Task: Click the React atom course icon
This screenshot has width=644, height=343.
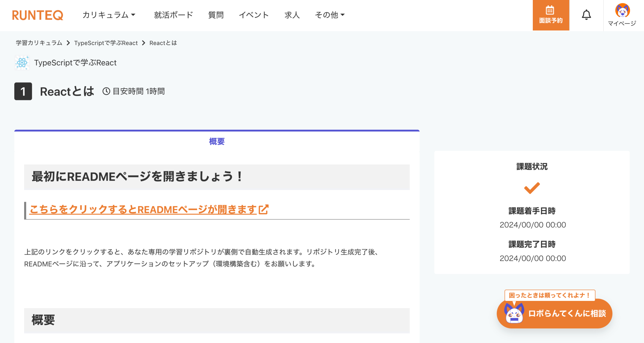Action: click(x=22, y=63)
